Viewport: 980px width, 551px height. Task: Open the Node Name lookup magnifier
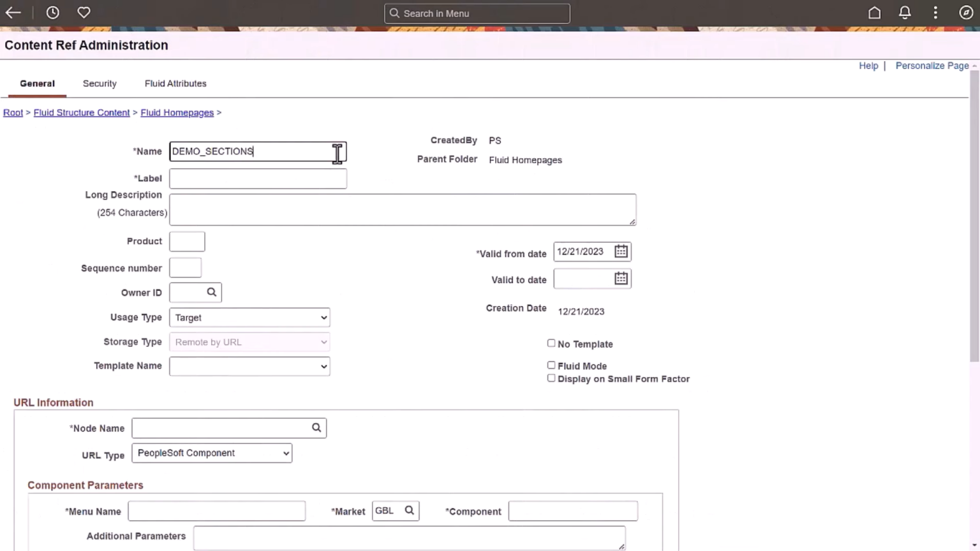point(316,427)
